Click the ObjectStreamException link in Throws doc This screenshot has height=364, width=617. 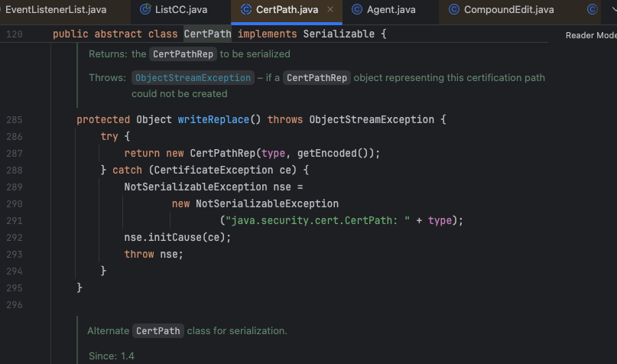pyautogui.click(x=193, y=78)
